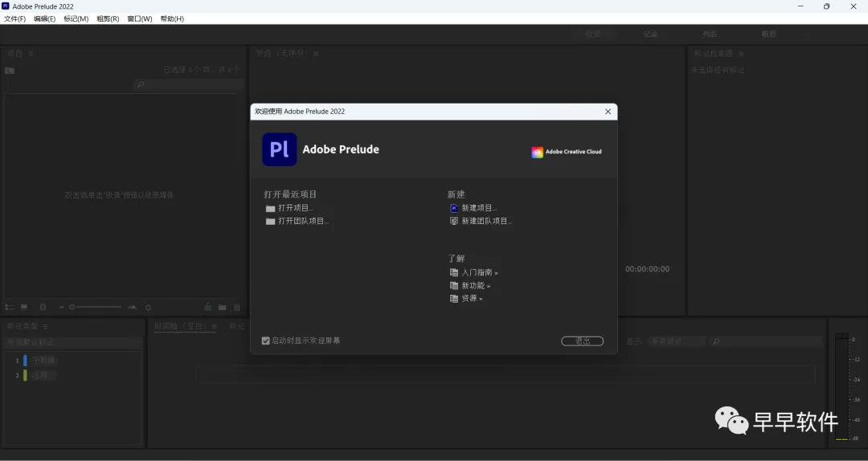Click the Project panel search input field
This screenshot has width=868, height=461.
[189, 84]
